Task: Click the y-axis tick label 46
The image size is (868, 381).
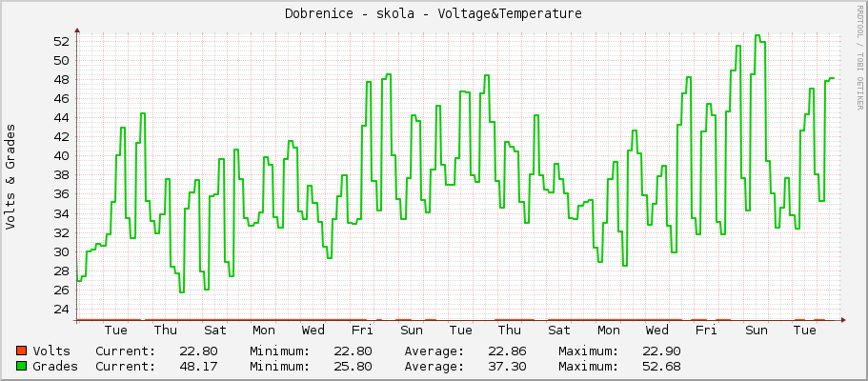Action: click(x=61, y=98)
